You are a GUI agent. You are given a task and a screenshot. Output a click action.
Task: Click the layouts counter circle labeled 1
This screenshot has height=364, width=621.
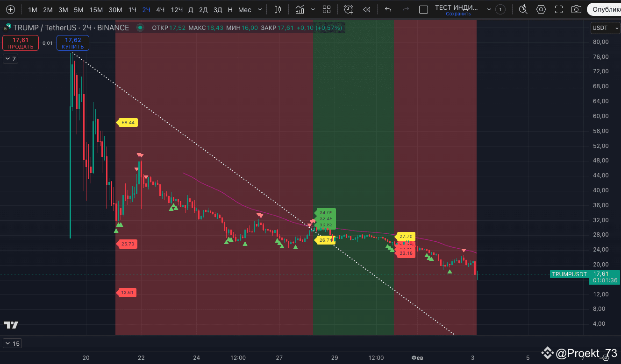[500, 9]
